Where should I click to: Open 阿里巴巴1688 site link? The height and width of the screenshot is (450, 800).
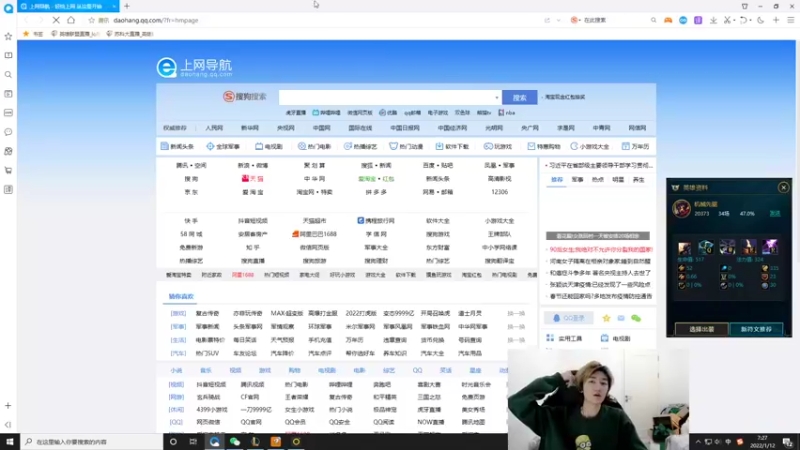point(314,234)
